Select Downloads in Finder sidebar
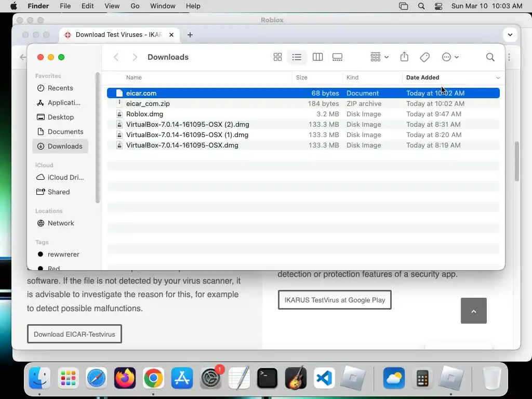532x399 pixels. [x=60, y=146]
